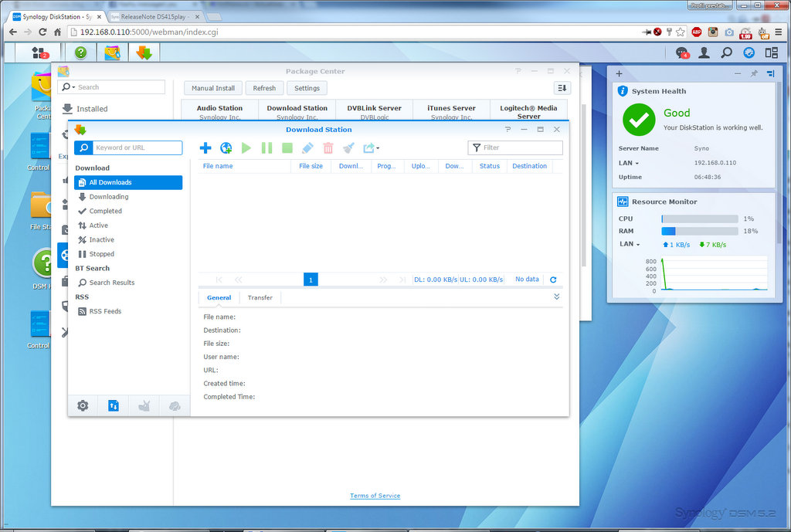Pause downloads with the pause icon
The width and height of the screenshot is (791, 532).
[266, 147]
